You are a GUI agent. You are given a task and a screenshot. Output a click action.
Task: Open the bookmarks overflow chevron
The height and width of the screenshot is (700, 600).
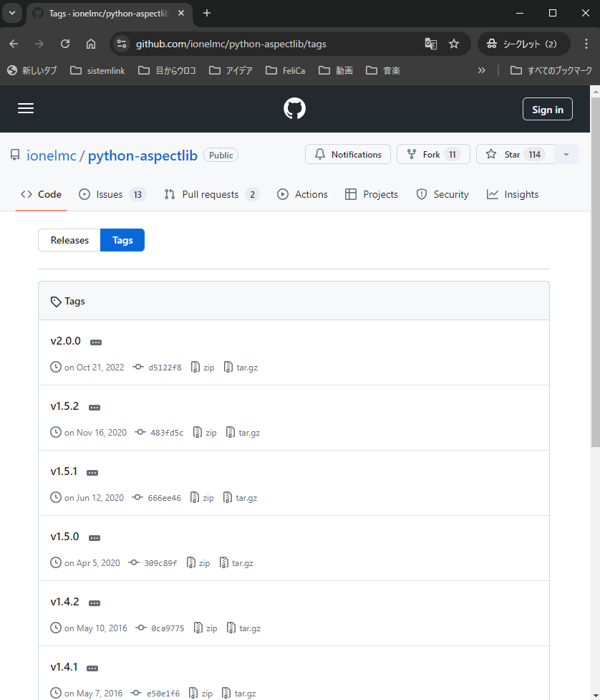[x=482, y=70]
